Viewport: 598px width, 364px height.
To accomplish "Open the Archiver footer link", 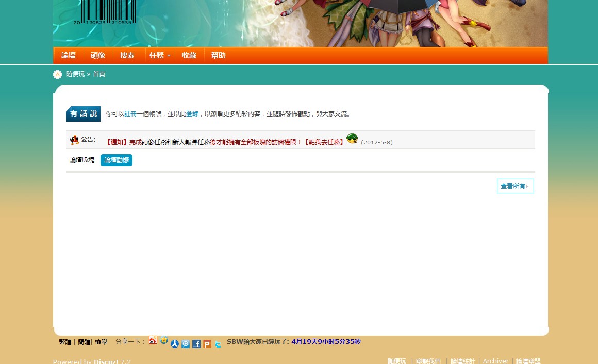I will tap(496, 361).
